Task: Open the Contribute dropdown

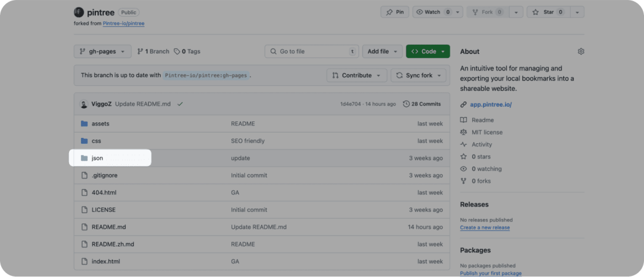Action: point(357,76)
